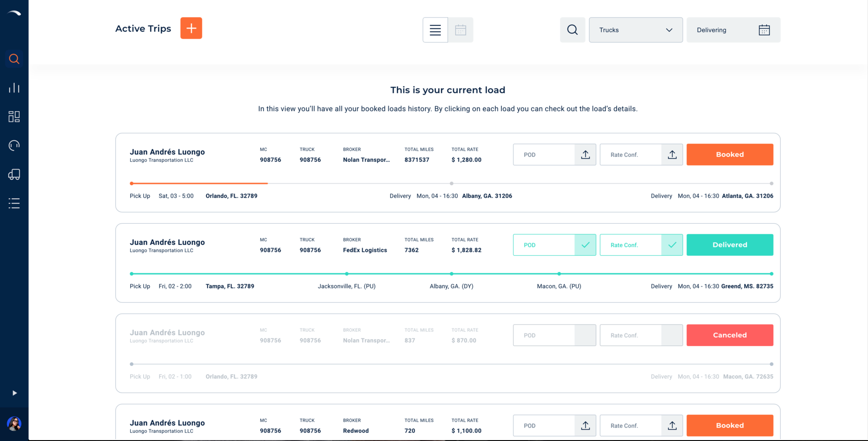Click Booked status on Nolan Transpor... 8371537 load
Viewport: 868px width, 441px height.
pos(730,155)
